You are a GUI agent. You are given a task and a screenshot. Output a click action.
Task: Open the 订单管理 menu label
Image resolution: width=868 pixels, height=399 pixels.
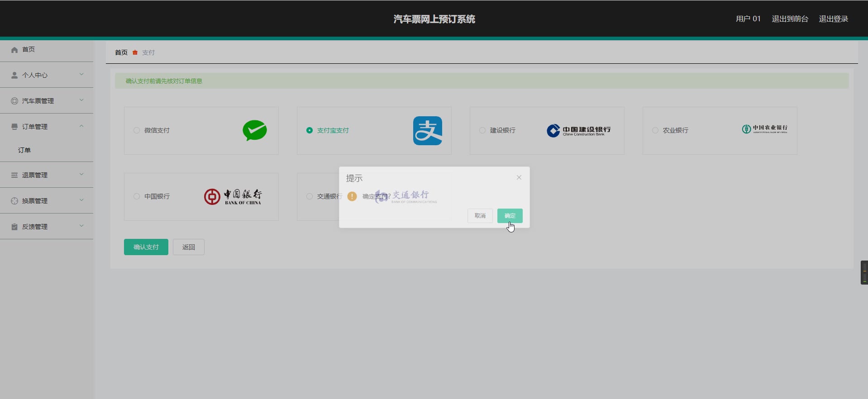point(35,127)
